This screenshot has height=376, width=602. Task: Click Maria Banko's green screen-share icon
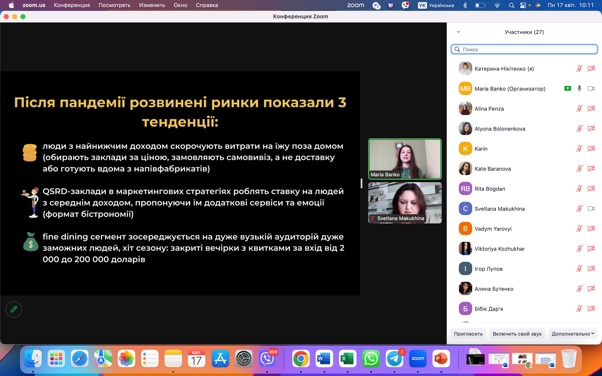pyautogui.click(x=567, y=89)
